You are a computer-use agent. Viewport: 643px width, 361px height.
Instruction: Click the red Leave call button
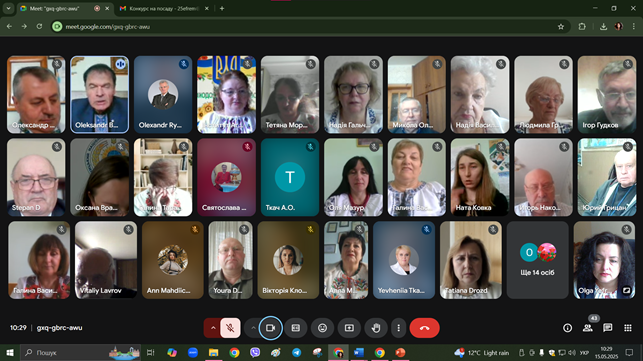point(424,328)
